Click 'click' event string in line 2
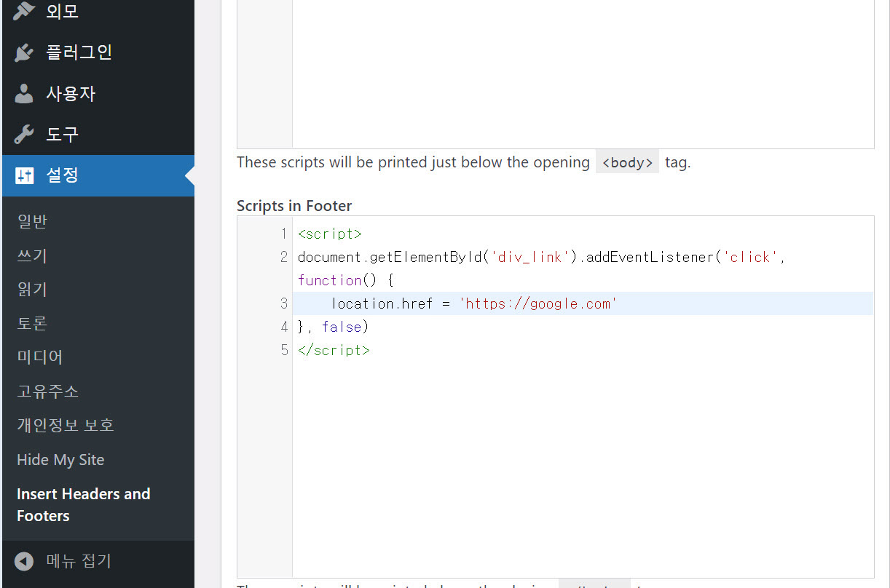 coord(750,257)
